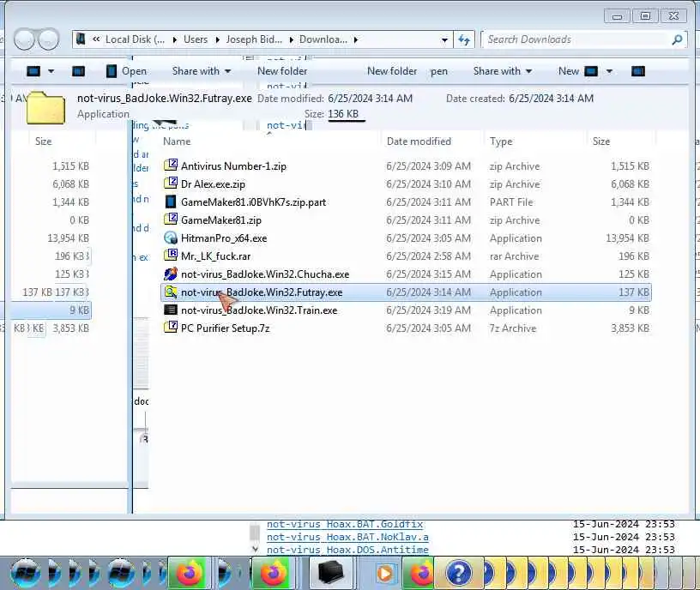Click the rar Archive type cell

point(515,256)
